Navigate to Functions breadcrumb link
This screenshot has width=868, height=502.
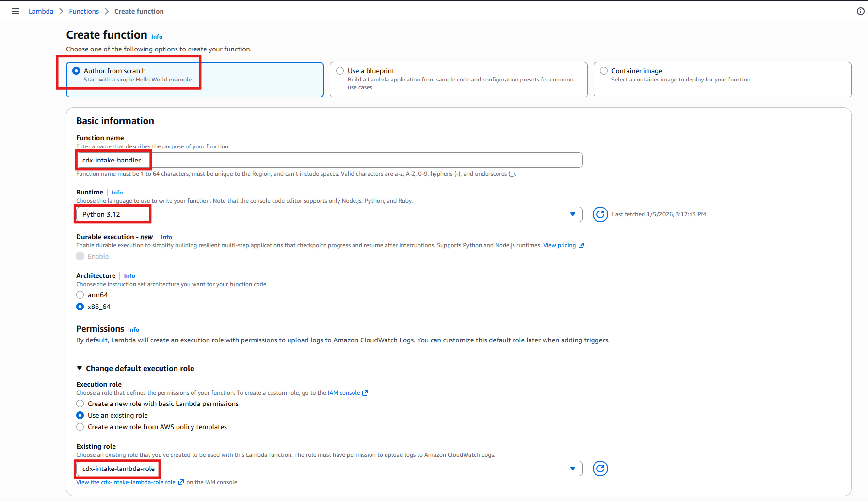pos(84,11)
